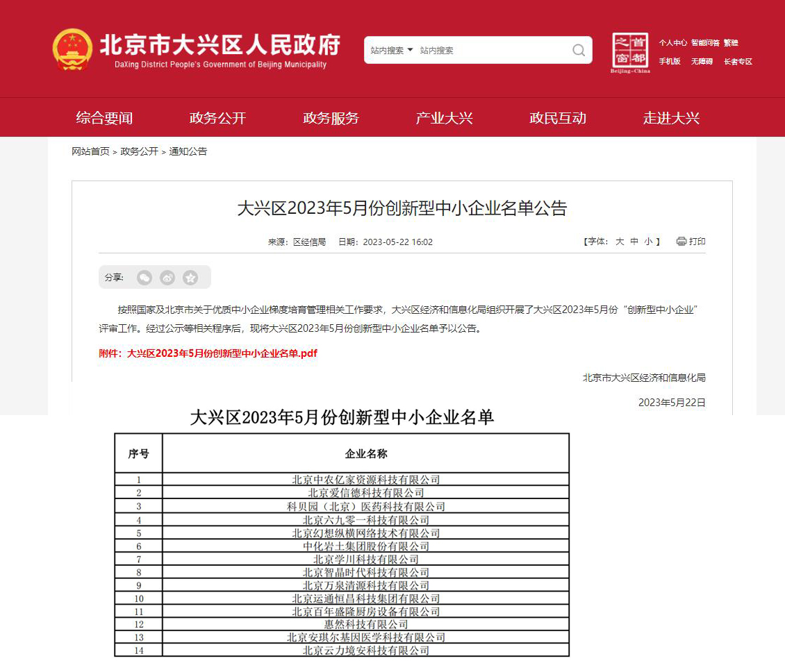Image resolution: width=785 pixels, height=672 pixels.
Task: Select the WeChat share icon
Action: pos(144,277)
